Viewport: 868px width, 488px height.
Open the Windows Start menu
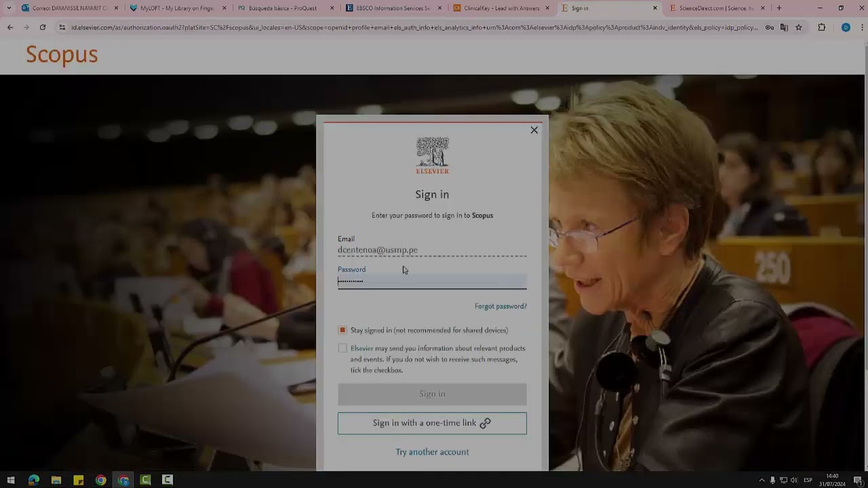[11, 480]
